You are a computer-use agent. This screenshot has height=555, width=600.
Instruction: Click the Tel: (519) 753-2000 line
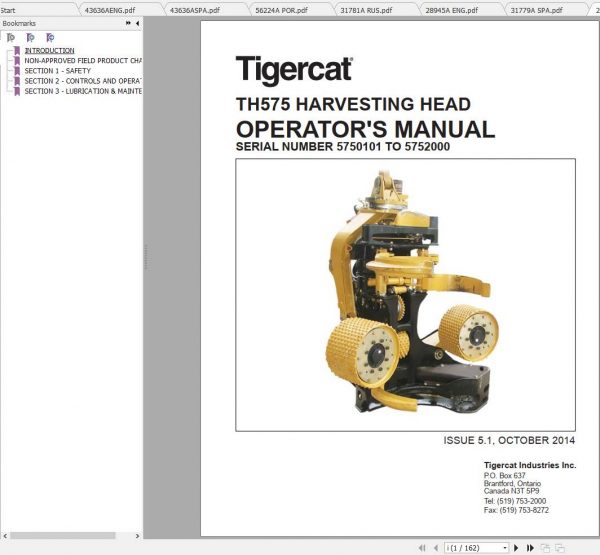[x=515, y=501]
